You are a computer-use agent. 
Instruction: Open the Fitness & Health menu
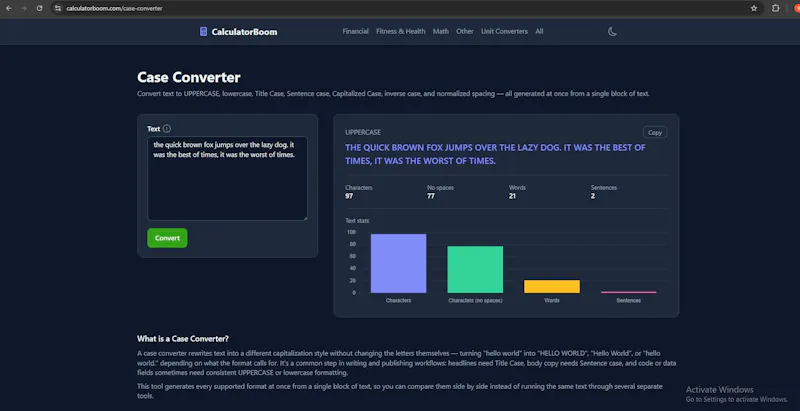coord(401,31)
